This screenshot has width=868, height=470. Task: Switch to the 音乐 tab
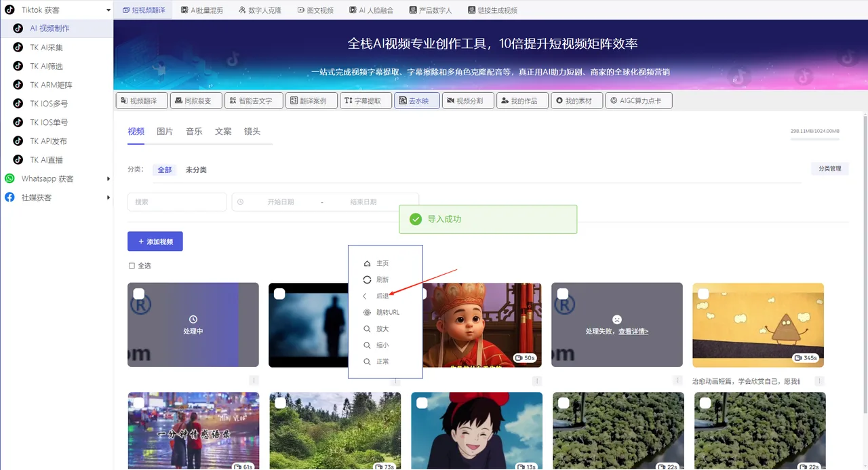[194, 132]
